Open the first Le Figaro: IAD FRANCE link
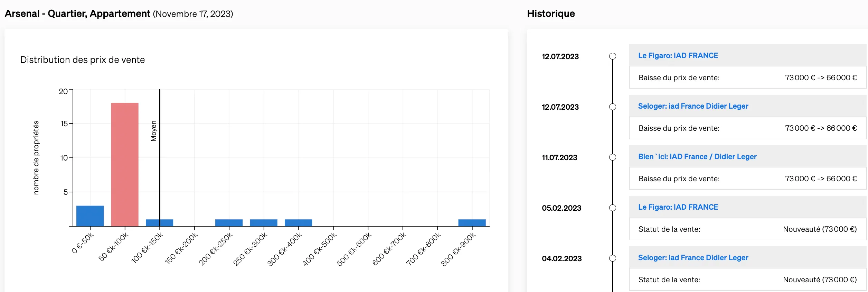 [678, 56]
